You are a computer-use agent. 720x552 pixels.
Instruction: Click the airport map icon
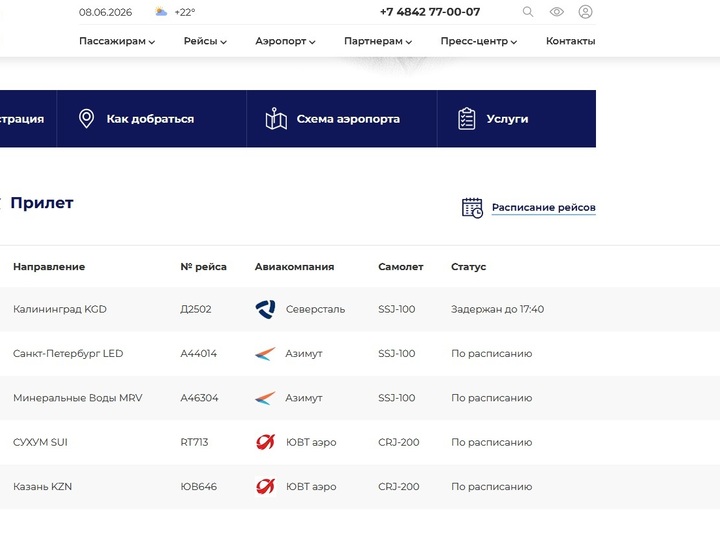tap(276, 119)
